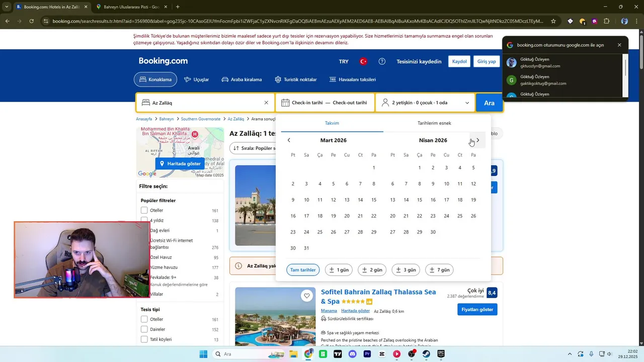
Task: Click Fiyatları göster for Sofitel Bahrain
Action: 477,309
